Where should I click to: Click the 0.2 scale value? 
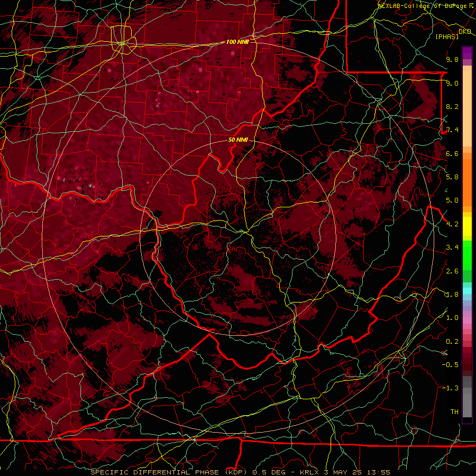pos(452,342)
